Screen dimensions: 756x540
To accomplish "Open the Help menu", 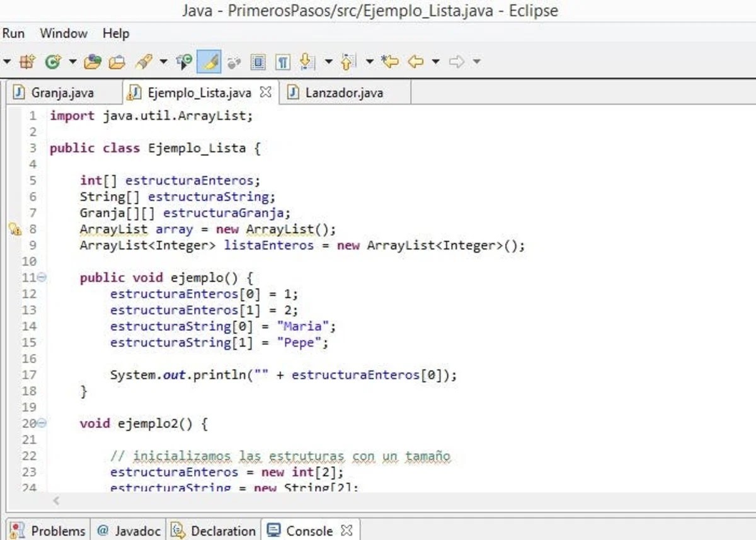I will (115, 33).
